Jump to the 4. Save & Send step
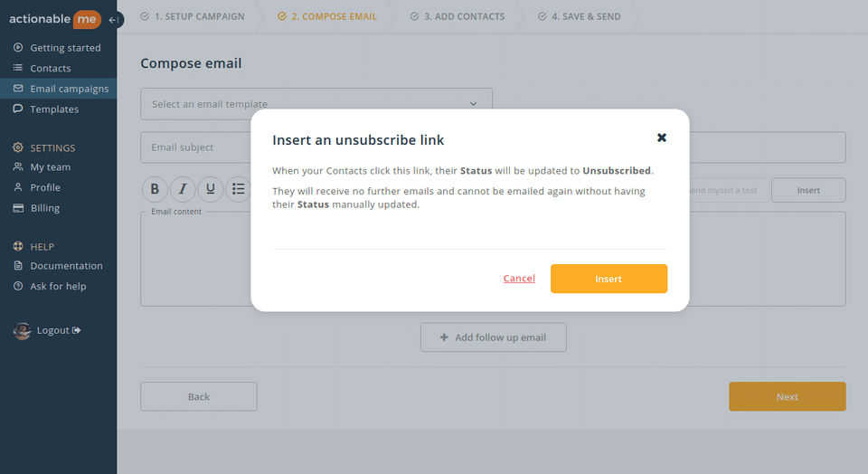 pos(579,16)
